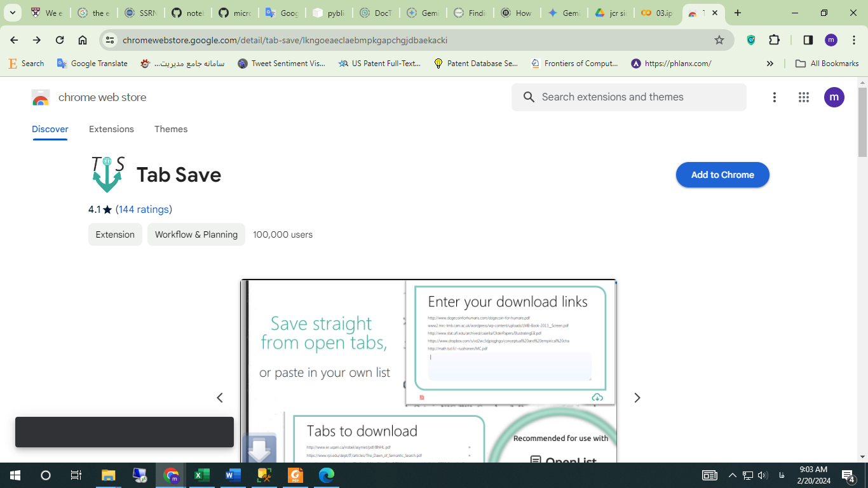Open the Chrome three-dot menu
Image resolution: width=868 pixels, height=488 pixels.
(853, 40)
